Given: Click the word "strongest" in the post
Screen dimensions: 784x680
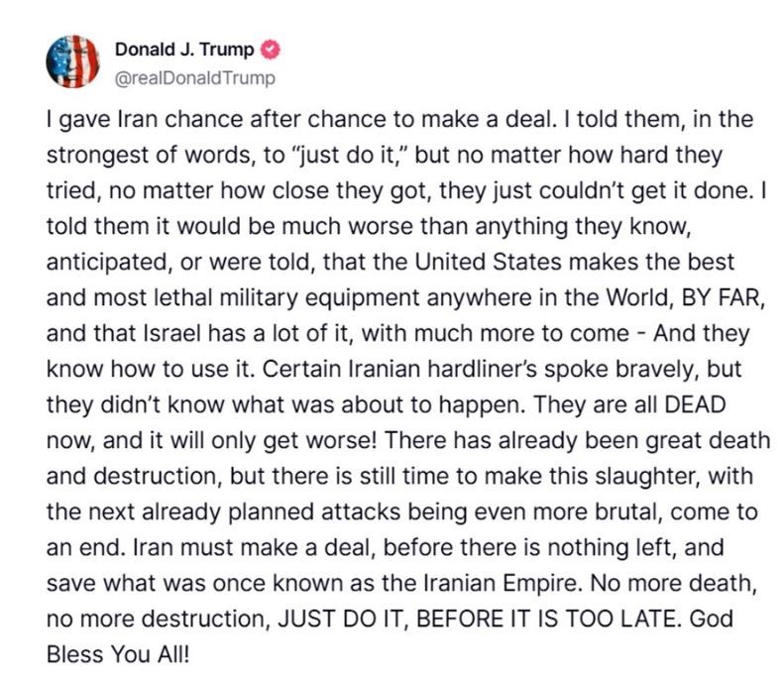Looking at the screenshot, I should tap(90, 153).
